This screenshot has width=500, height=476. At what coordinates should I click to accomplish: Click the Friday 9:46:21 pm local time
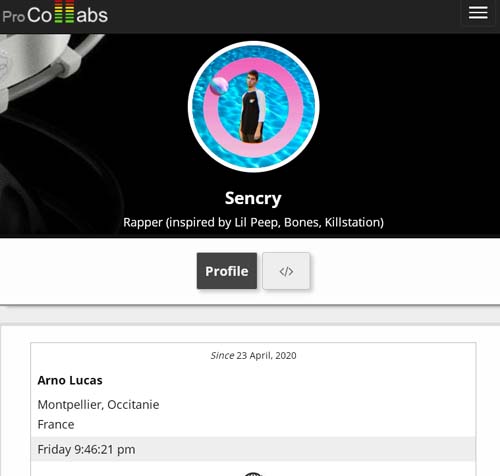(x=86, y=449)
